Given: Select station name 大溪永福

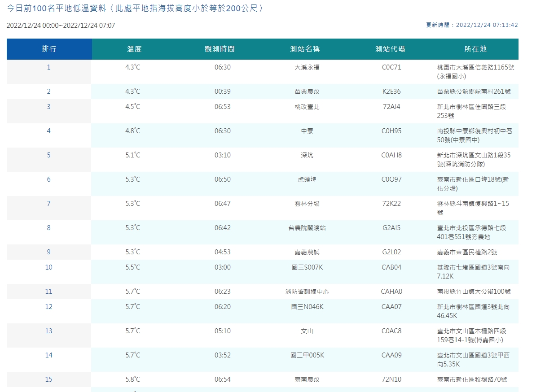Looking at the screenshot, I should point(307,67).
